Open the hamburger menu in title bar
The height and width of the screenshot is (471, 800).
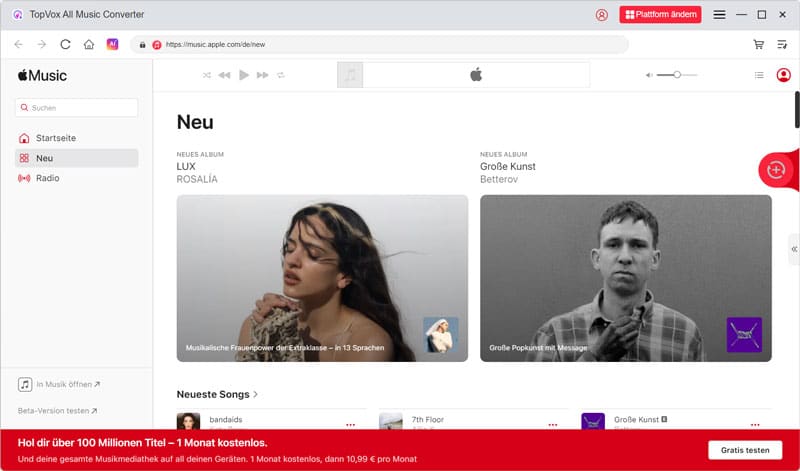(x=719, y=15)
